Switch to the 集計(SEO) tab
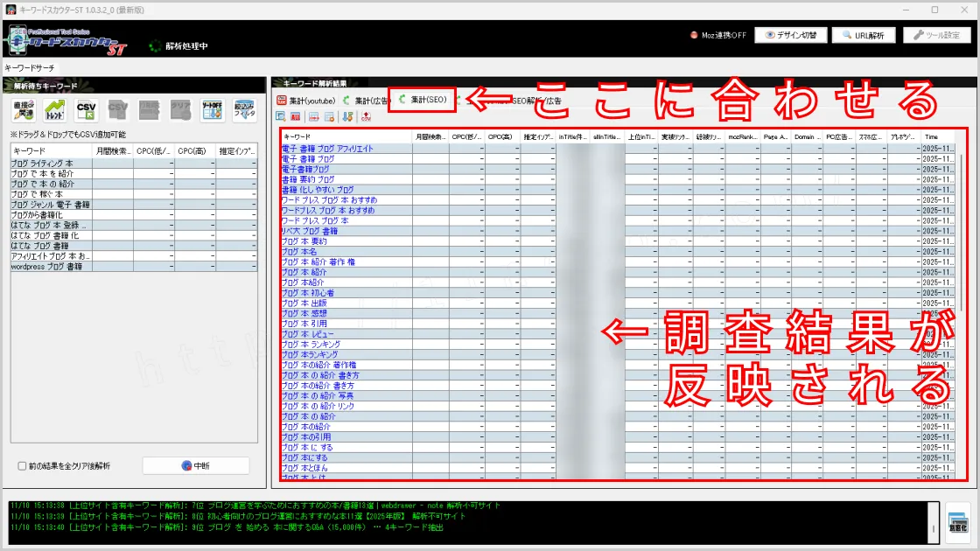Screen dimensions: 980x551 click(x=423, y=101)
